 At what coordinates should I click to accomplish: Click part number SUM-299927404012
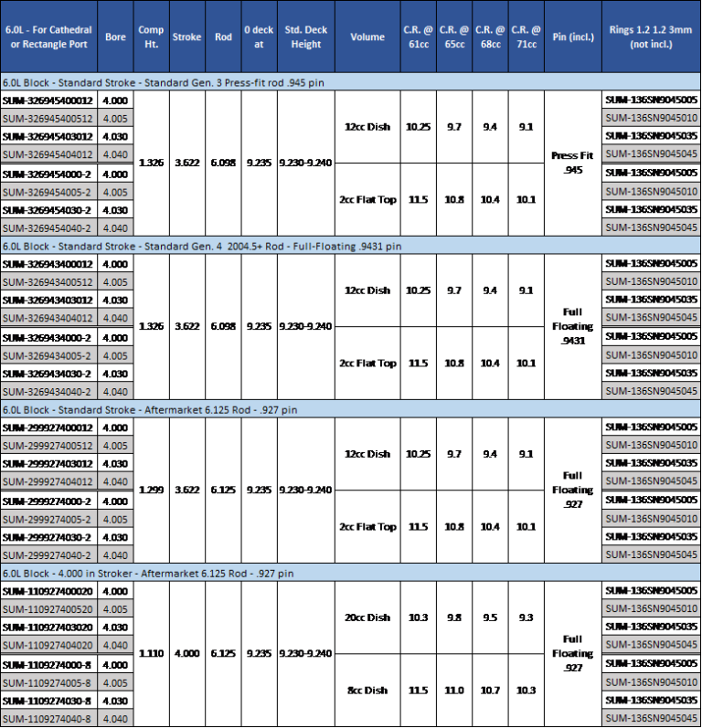(48, 481)
